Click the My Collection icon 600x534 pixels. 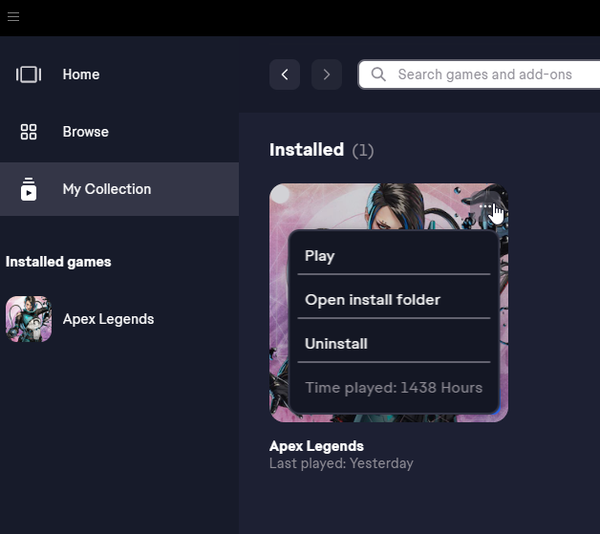tap(28, 189)
